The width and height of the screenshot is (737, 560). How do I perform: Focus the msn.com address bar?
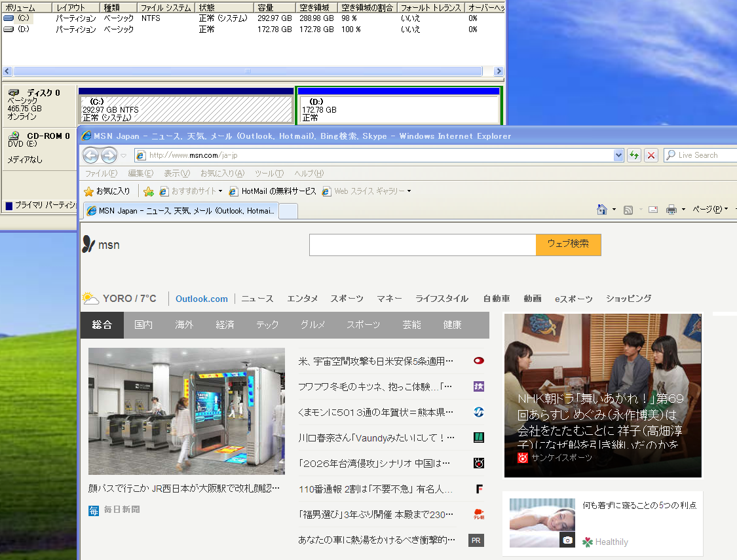point(374,155)
